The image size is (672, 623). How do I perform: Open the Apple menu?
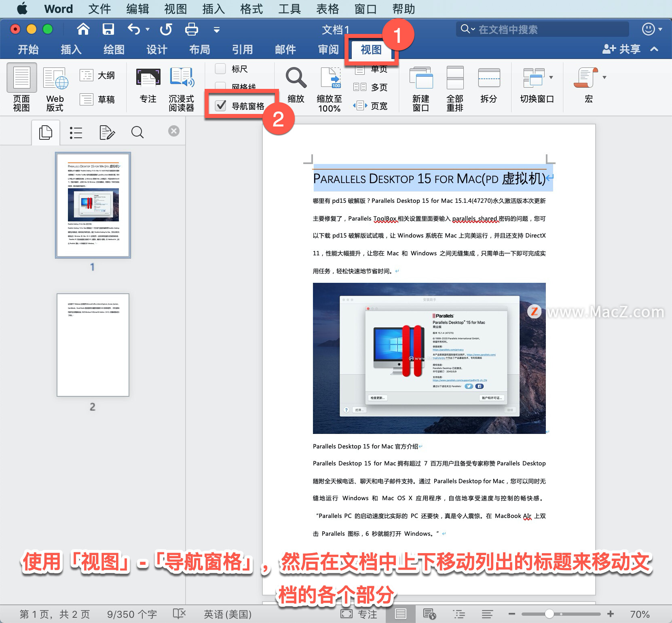[22, 8]
